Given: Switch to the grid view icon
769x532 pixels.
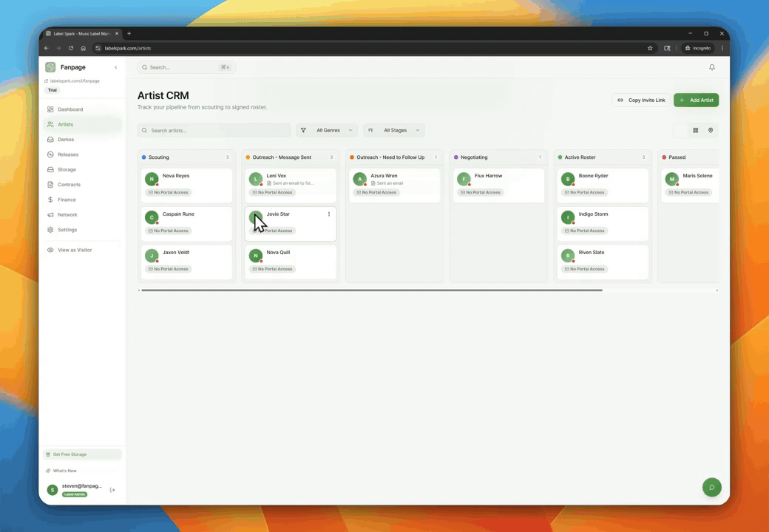Looking at the screenshot, I should tap(695, 130).
